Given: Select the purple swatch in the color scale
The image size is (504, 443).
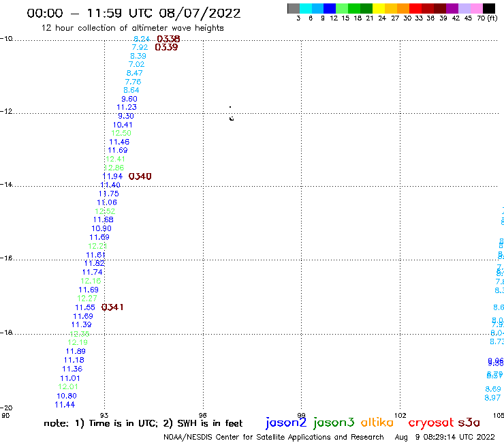Looking at the screenshot, I should [x=452, y=8].
